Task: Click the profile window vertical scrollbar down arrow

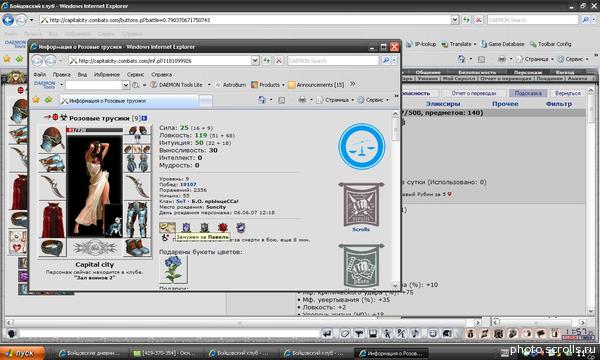Action: pyautogui.click(x=395, y=285)
